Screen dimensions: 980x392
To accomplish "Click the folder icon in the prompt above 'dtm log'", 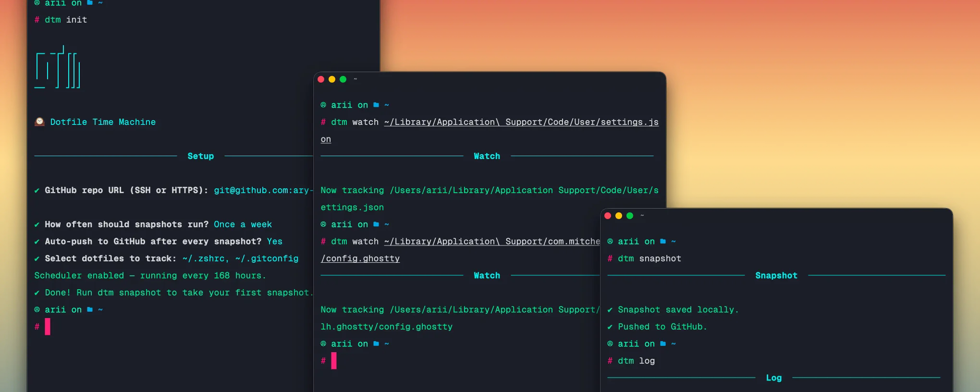I will [x=663, y=343].
